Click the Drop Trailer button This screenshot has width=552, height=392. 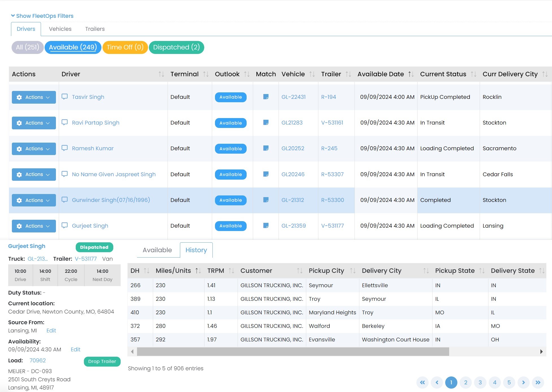click(x=102, y=361)
